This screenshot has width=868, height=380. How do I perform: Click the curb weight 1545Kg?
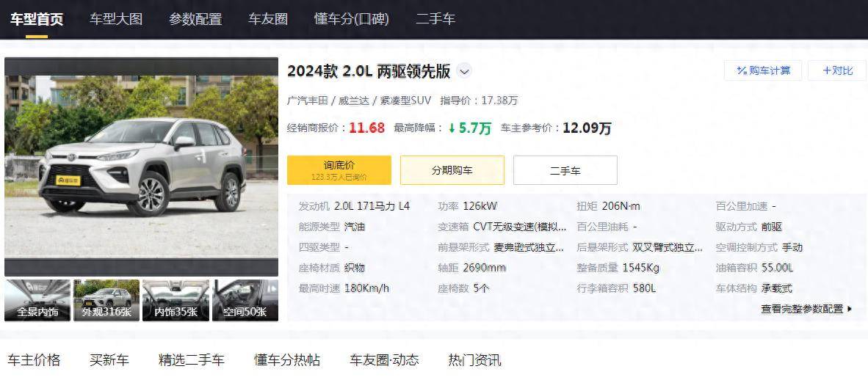[x=641, y=268]
